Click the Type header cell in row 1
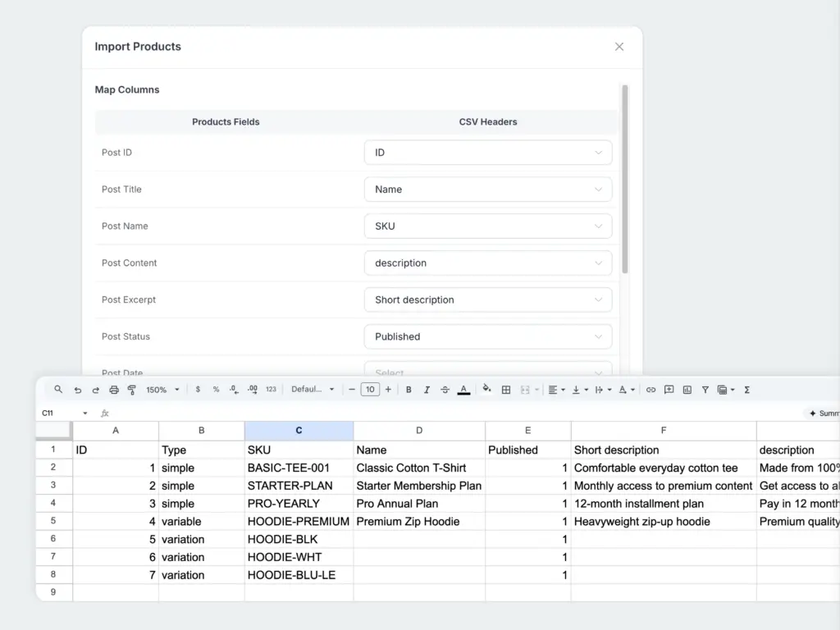The image size is (840, 630). pos(202,450)
